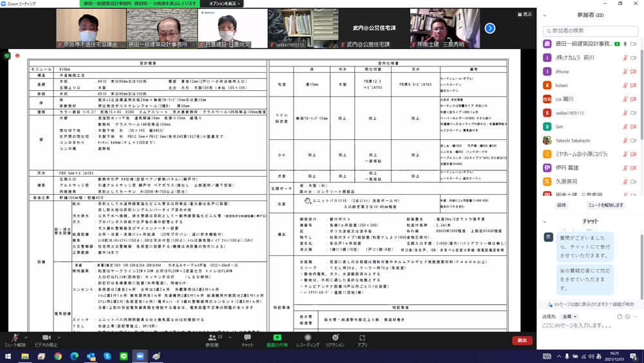
Task: Collapse the 参加者 panel with its chevron
Action: click(545, 15)
